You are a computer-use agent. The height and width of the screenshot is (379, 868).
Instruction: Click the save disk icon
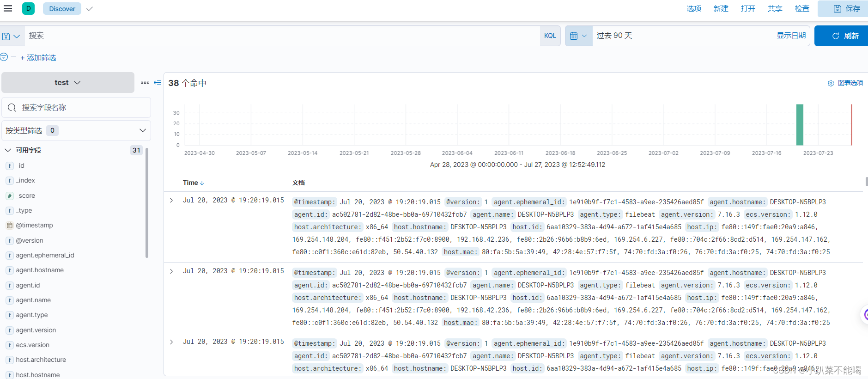[x=838, y=9]
